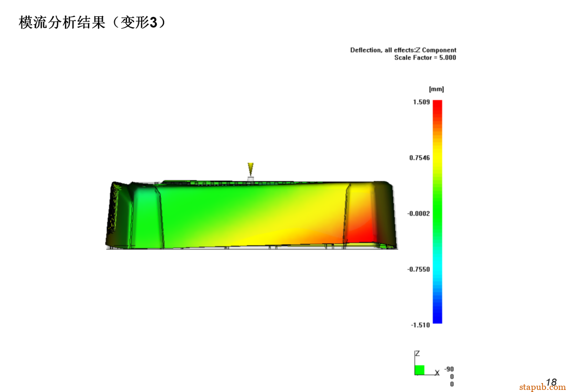This screenshot has height=392, width=566.
Task: Select the 'Deflection, all effects:Z Component' label
Action: pyautogui.click(x=403, y=50)
